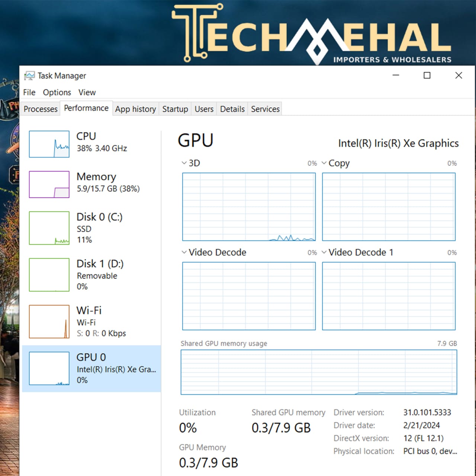Click the 11% text under Disk 0

pyautogui.click(x=84, y=240)
